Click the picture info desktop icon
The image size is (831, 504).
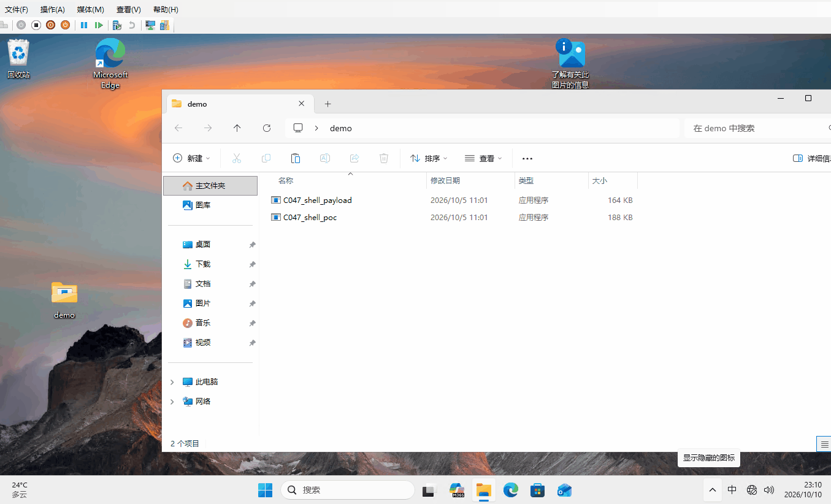[x=570, y=63]
